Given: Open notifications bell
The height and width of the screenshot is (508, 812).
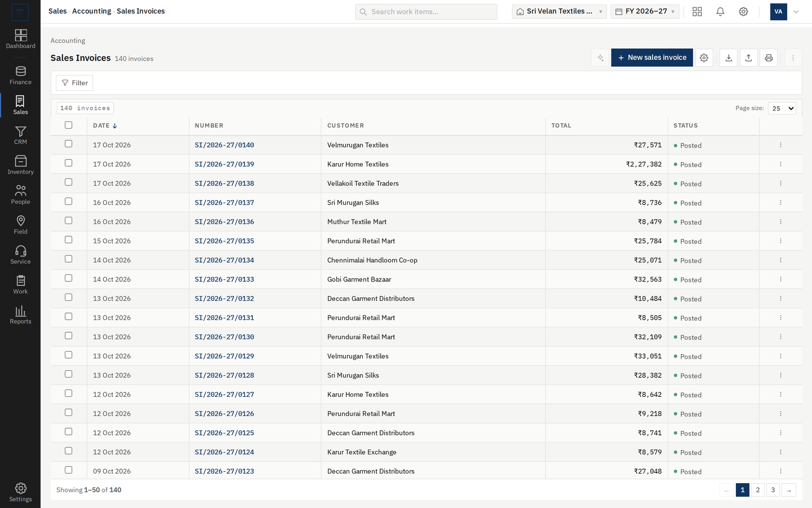Looking at the screenshot, I should 720,12.
